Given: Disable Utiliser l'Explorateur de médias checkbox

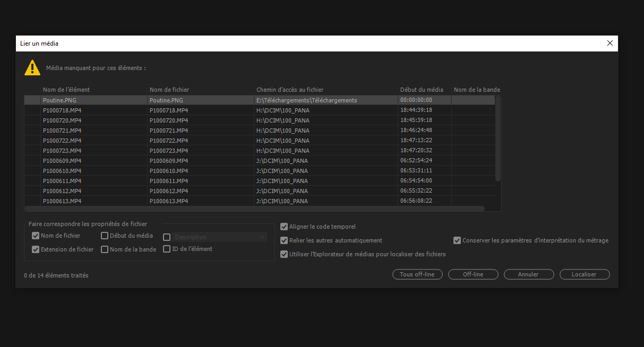Looking at the screenshot, I should point(284,254).
